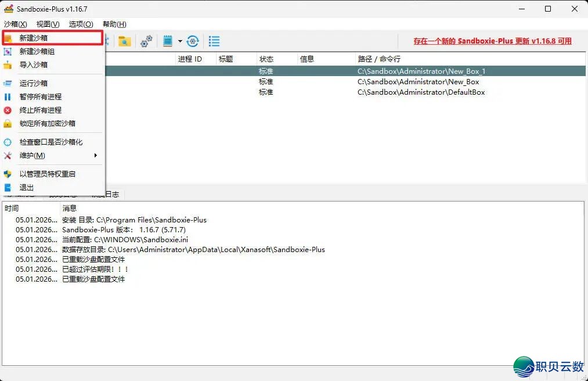The height and width of the screenshot is (381, 588).
Task: Click the red 终止所有进程 icon
Action: (x=8, y=110)
